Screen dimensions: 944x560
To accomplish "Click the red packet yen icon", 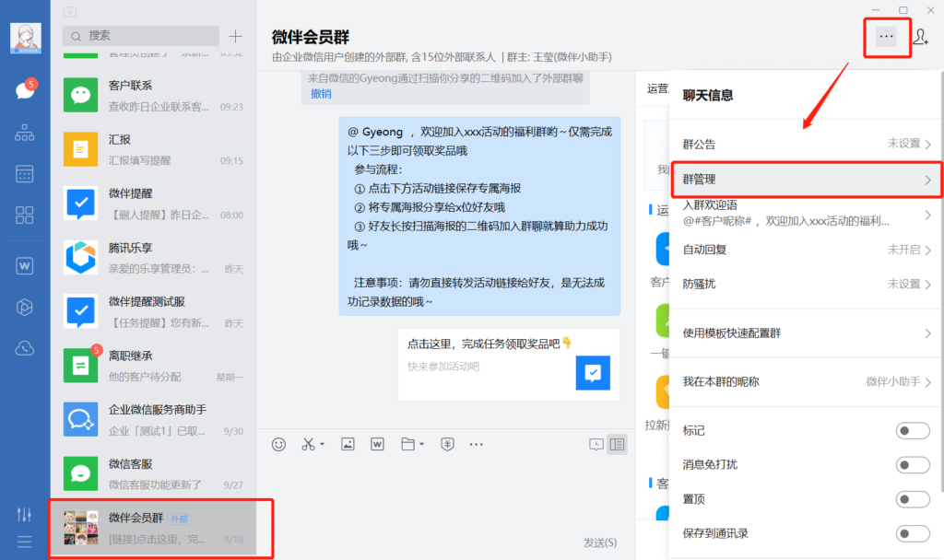I will tap(447, 445).
